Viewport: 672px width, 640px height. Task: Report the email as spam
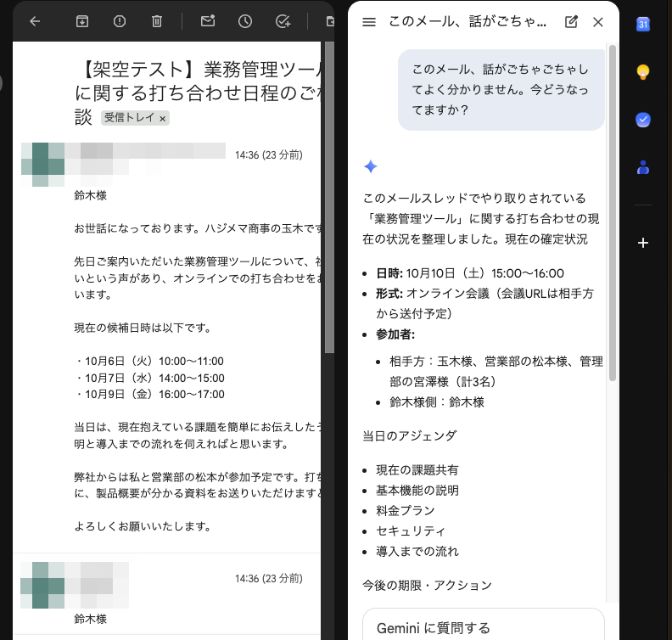tap(119, 21)
